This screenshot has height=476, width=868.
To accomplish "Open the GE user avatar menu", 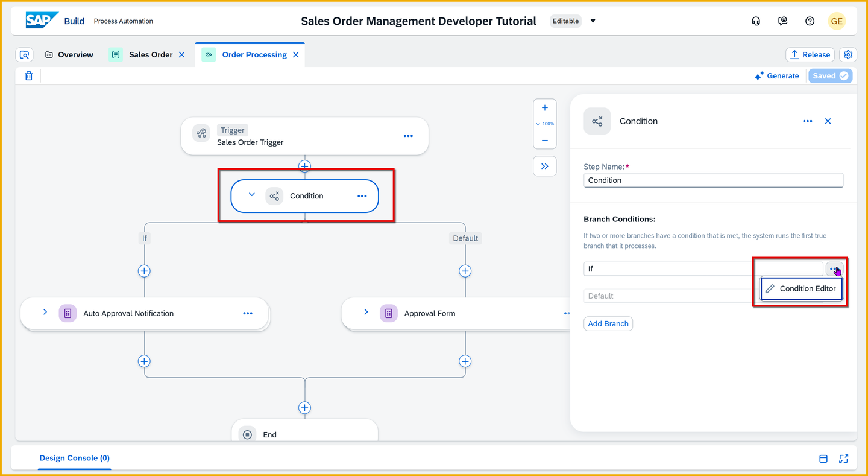I will coord(837,21).
